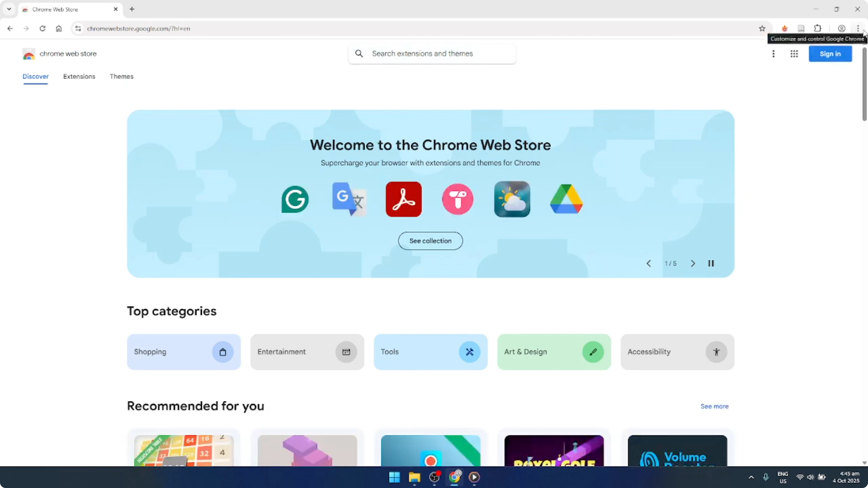Click the Chrome icon in the taskbar
868x488 pixels.
coord(455,477)
